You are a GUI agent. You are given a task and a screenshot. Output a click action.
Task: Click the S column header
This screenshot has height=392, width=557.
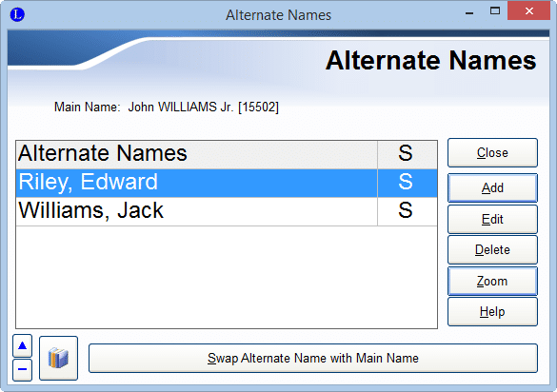coord(408,154)
